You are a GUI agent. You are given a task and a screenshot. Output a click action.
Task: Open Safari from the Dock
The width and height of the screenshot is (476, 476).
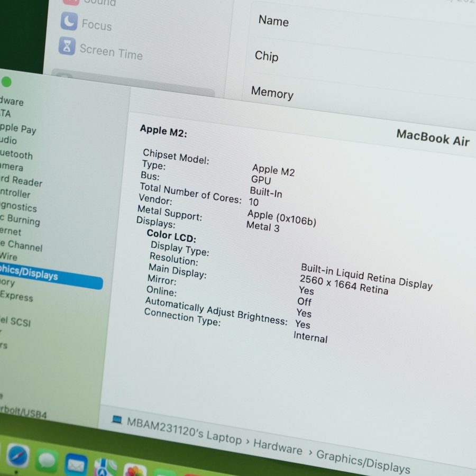[x=17, y=455]
